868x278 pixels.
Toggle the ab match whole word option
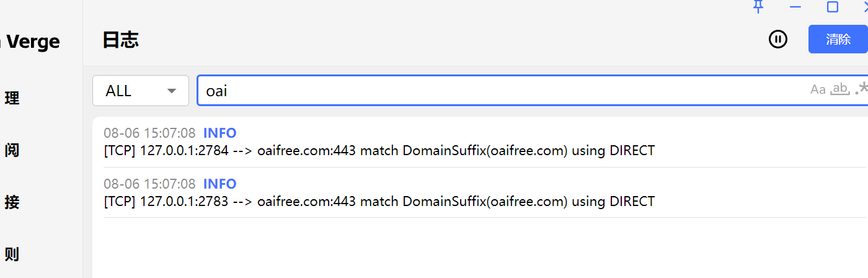point(840,89)
